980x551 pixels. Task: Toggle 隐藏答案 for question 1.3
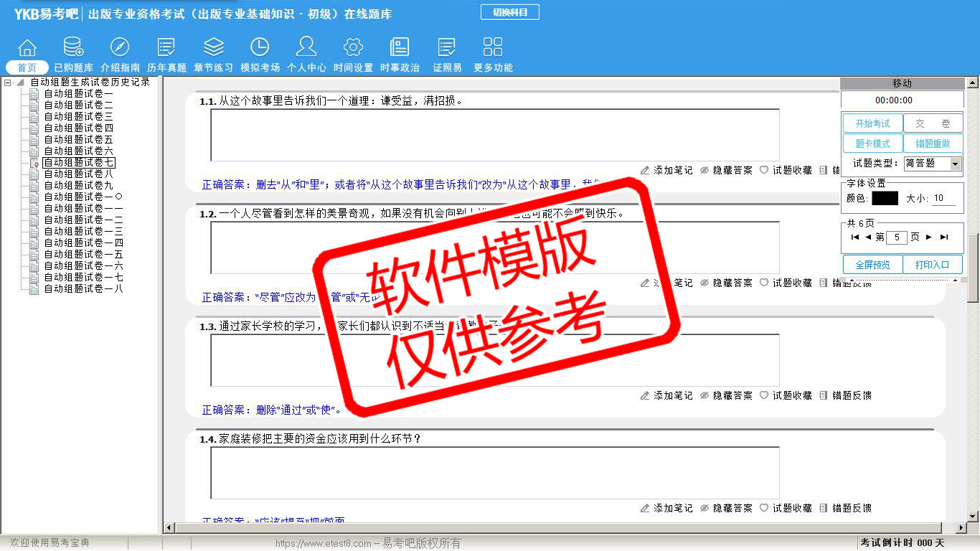(x=726, y=395)
